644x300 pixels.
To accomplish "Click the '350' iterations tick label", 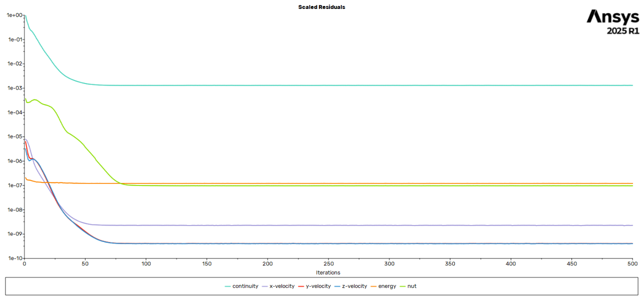I will [x=450, y=263].
